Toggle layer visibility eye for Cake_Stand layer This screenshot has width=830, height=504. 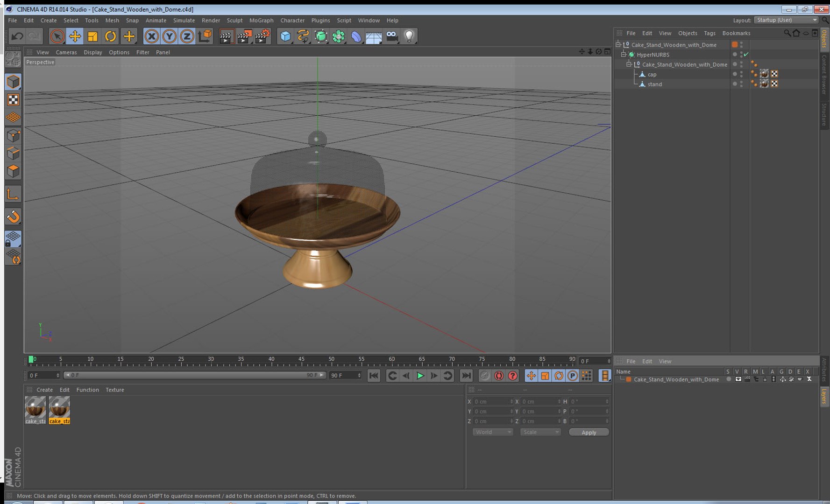[x=738, y=379]
